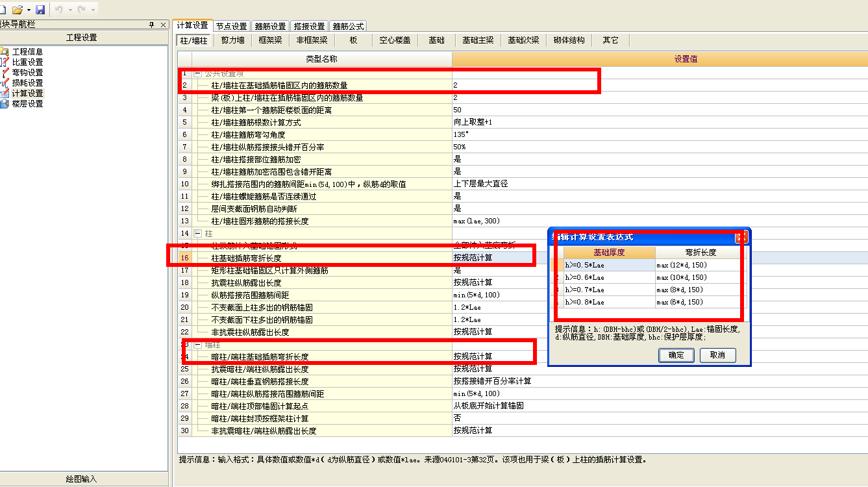Open the undo history dropdown arrow

point(69,10)
